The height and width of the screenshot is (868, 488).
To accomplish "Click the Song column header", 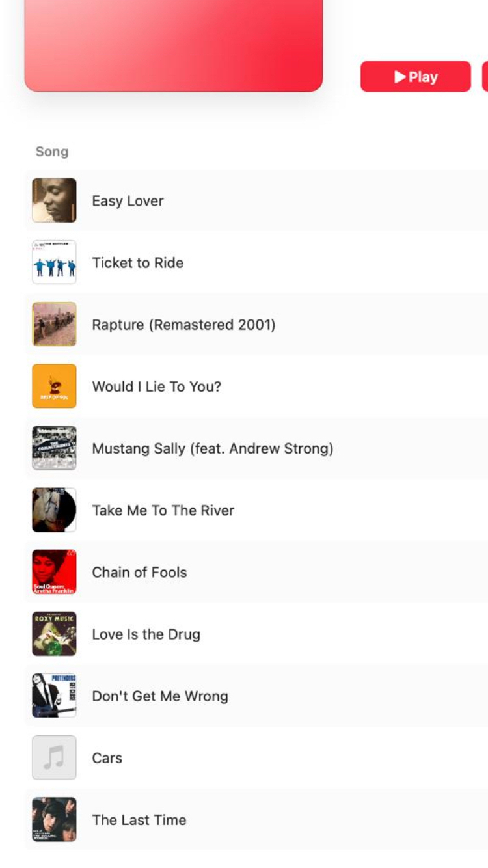I will [x=52, y=152].
